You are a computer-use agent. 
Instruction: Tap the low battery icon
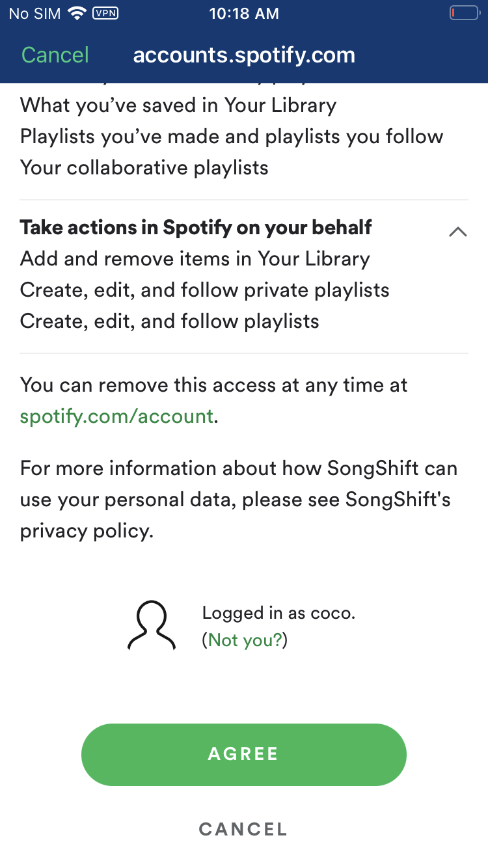pyautogui.click(x=463, y=13)
